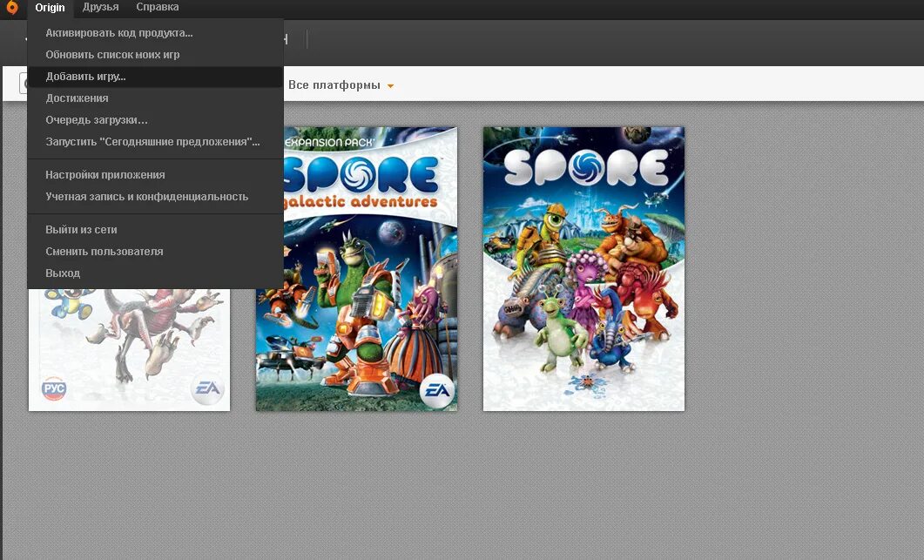Click the orange Origin logo icon

pyautogui.click(x=12, y=8)
